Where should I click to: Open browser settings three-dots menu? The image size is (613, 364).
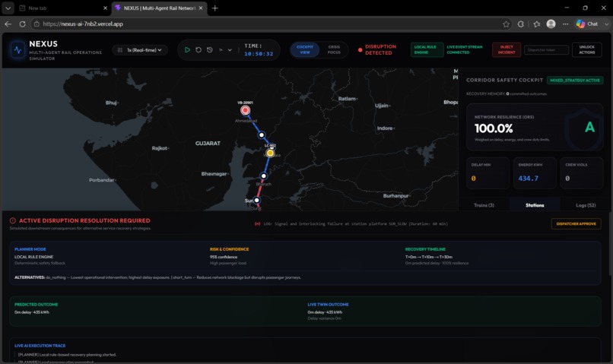click(x=565, y=24)
